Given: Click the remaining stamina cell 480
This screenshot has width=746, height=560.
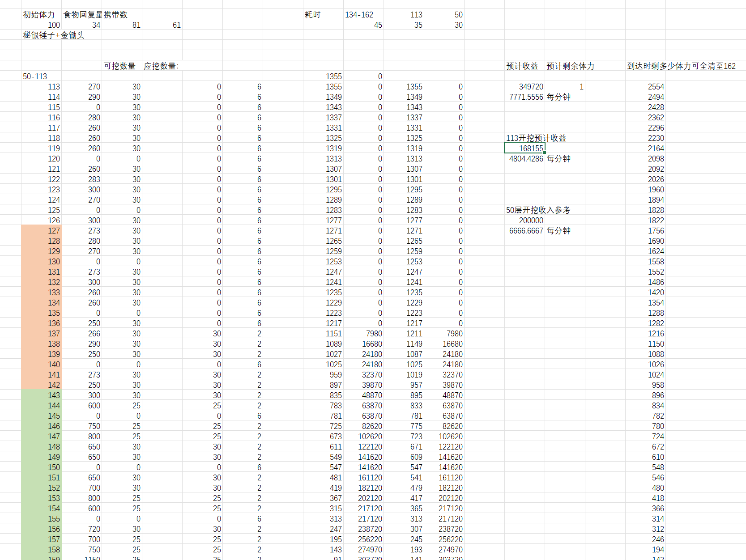Looking at the screenshot, I should [645, 488].
